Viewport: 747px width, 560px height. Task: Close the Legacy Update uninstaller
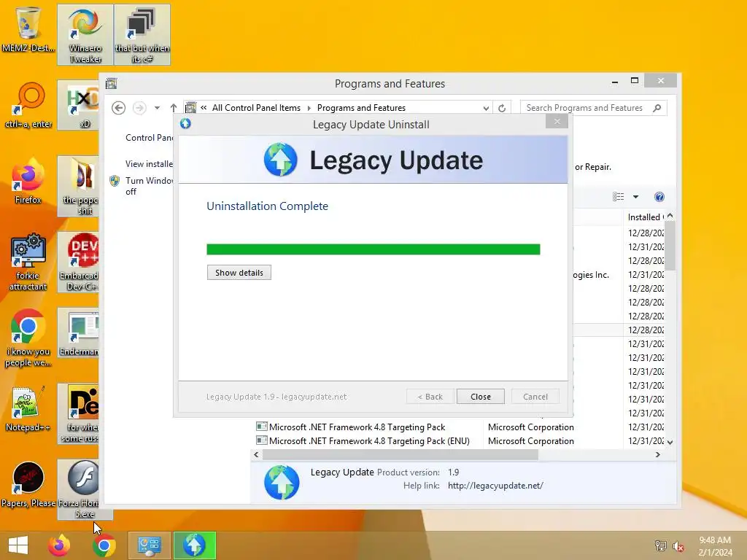[x=480, y=396]
